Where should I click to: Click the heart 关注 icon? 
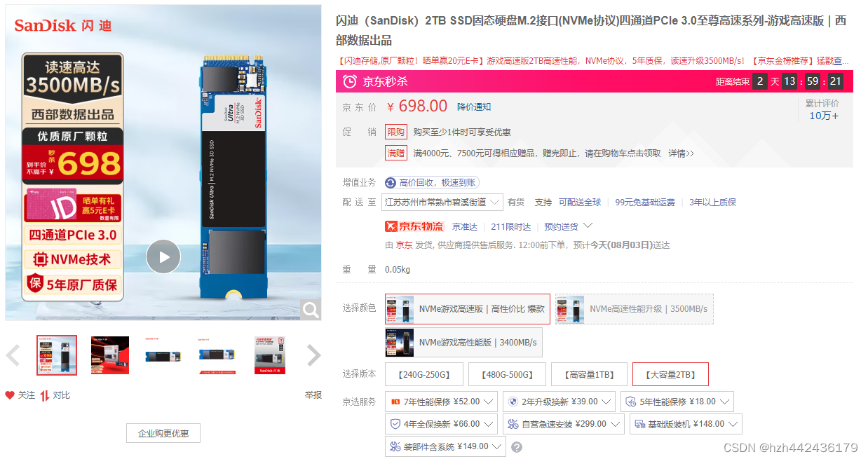pos(10,395)
